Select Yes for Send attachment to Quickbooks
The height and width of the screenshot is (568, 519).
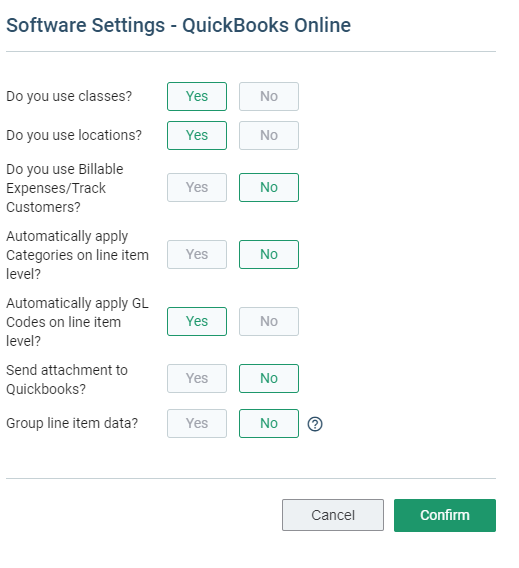tap(197, 379)
